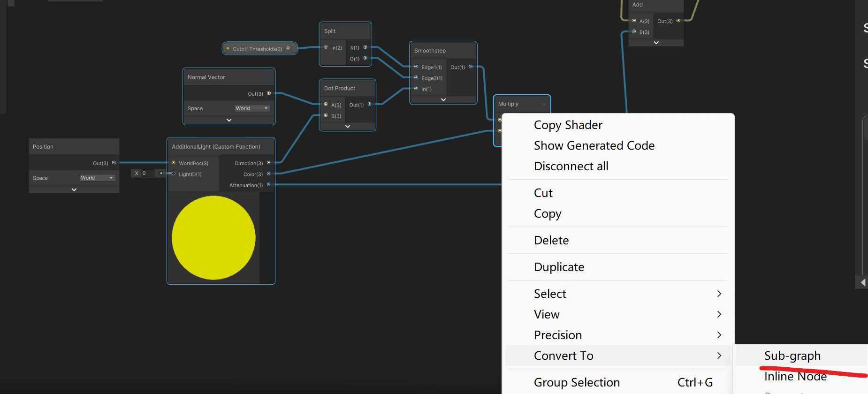Click the Split R(1) output port
The image size is (868, 394).
(365, 47)
